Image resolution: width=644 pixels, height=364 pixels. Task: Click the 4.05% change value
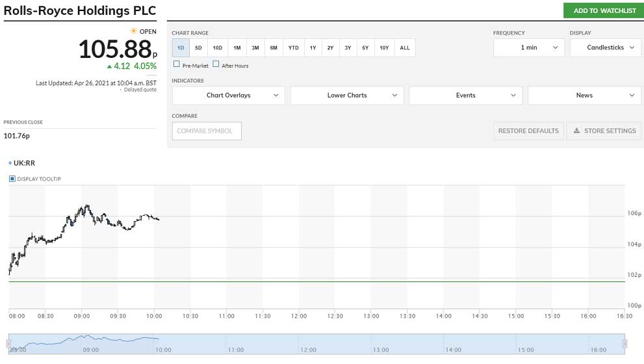click(x=145, y=66)
